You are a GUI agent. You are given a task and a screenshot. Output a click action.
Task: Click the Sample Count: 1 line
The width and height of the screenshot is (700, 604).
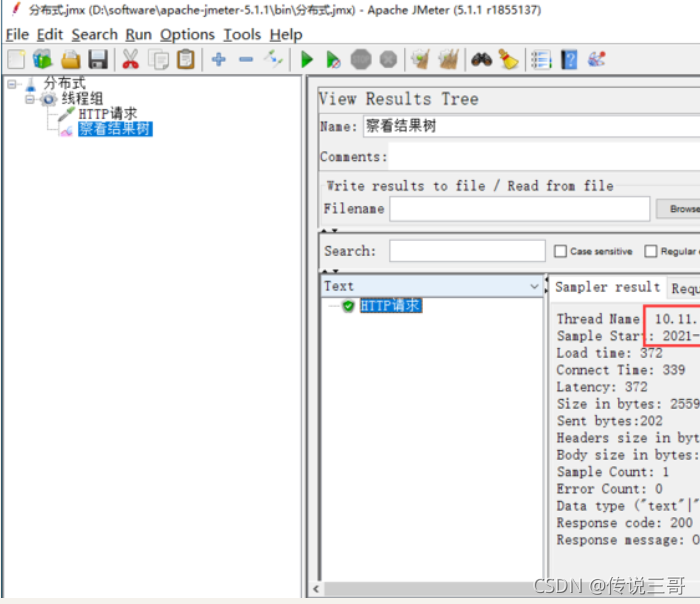coord(613,472)
